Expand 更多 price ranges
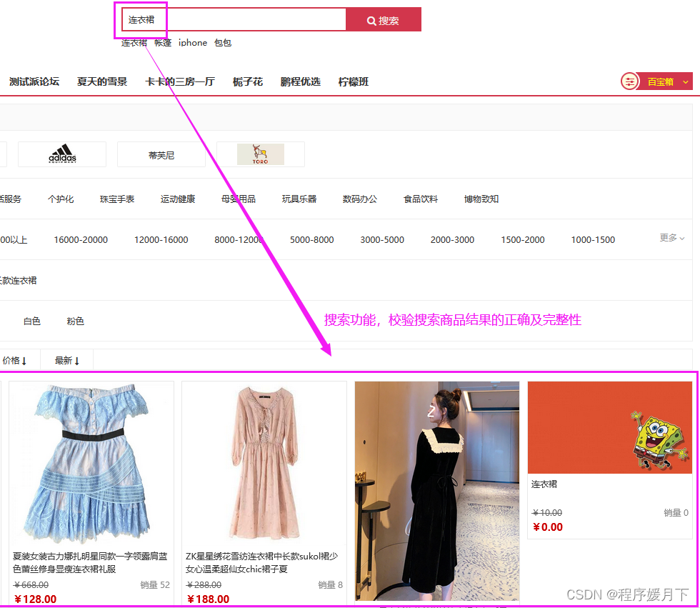 tap(672, 237)
